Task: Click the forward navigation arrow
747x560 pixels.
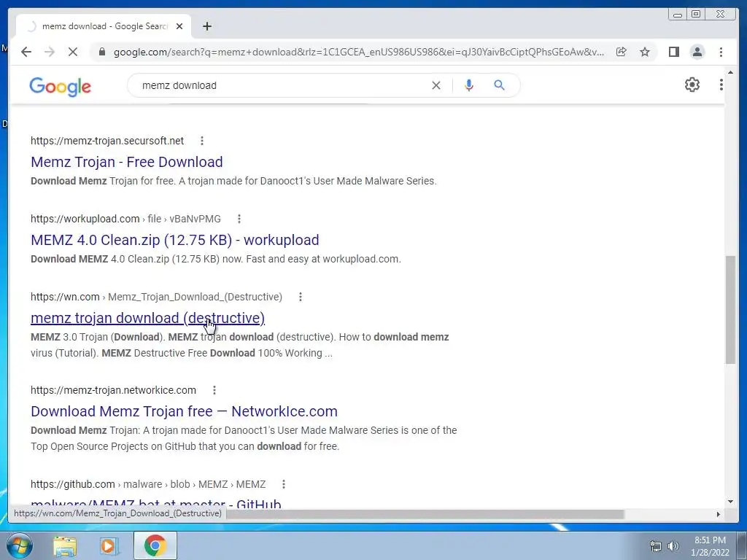Action: 50,52
